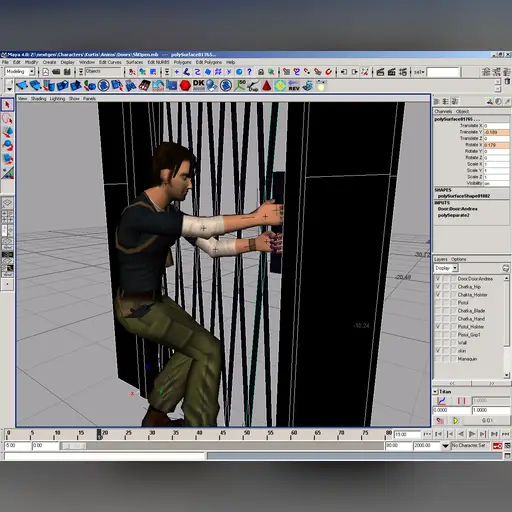The image size is (512, 512).
Task: Open the viewport Shading menu
Action: pos(39,99)
